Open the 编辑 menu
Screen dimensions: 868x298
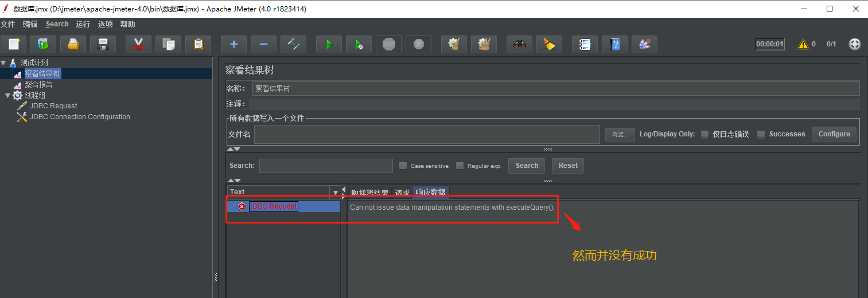[30, 24]
